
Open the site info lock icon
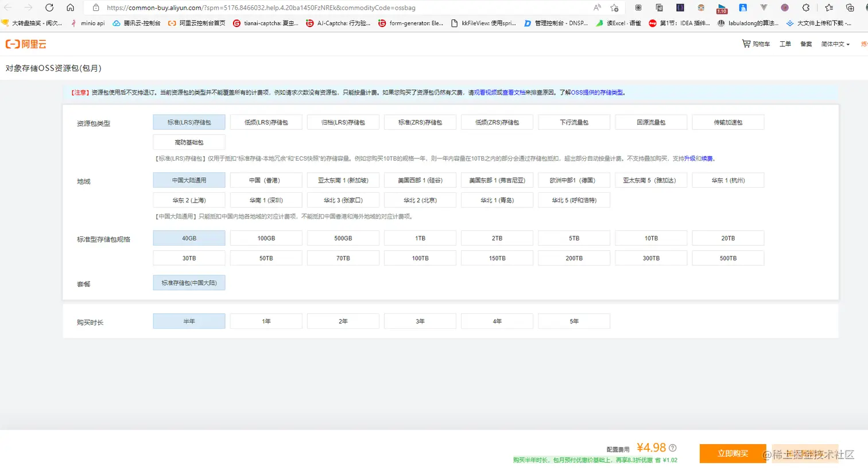[96, 7]
